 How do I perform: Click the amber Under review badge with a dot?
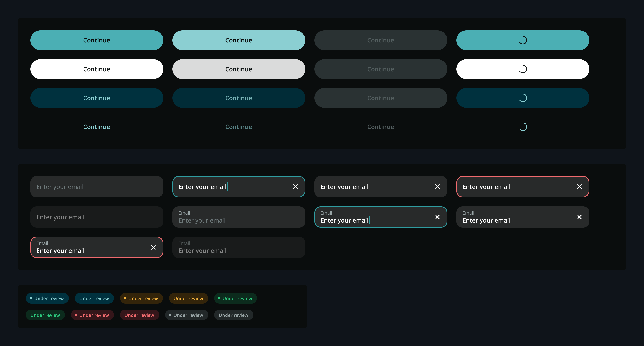(141, 298)
